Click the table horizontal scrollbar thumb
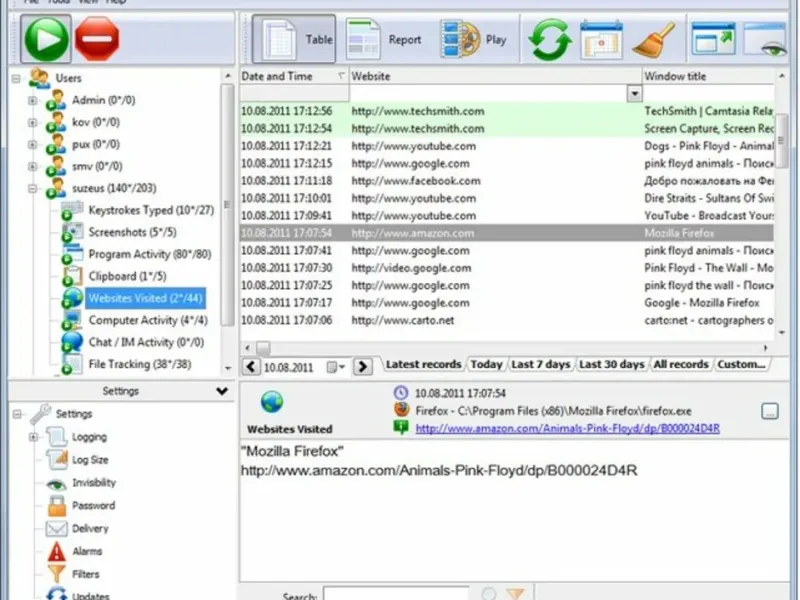The width and height of the screenshot is (800, 600). coord(263,348)
